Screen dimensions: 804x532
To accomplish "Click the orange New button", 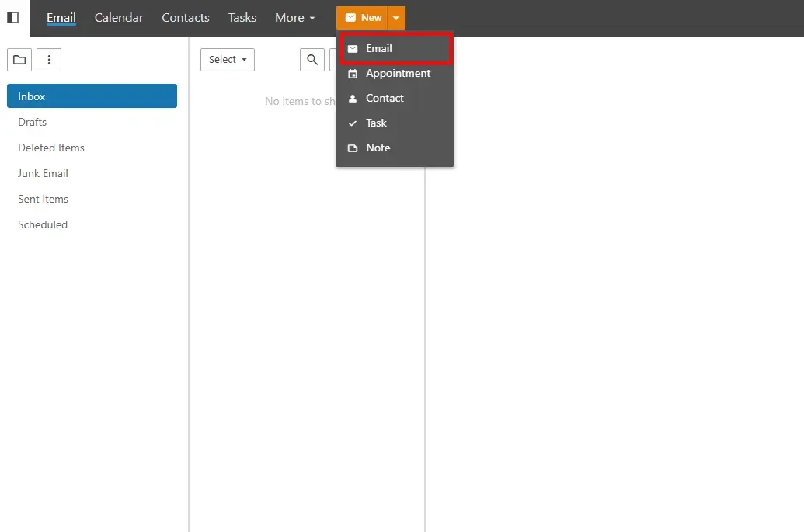I will click(362, 18).
